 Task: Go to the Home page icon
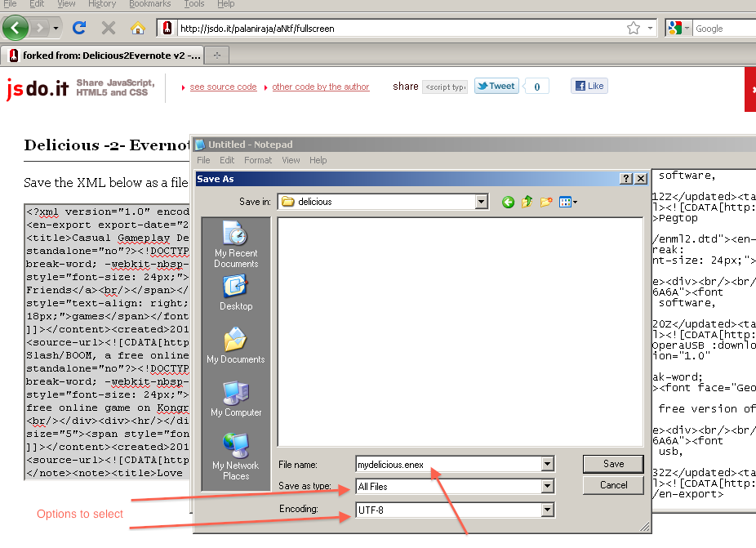(137, 28)
